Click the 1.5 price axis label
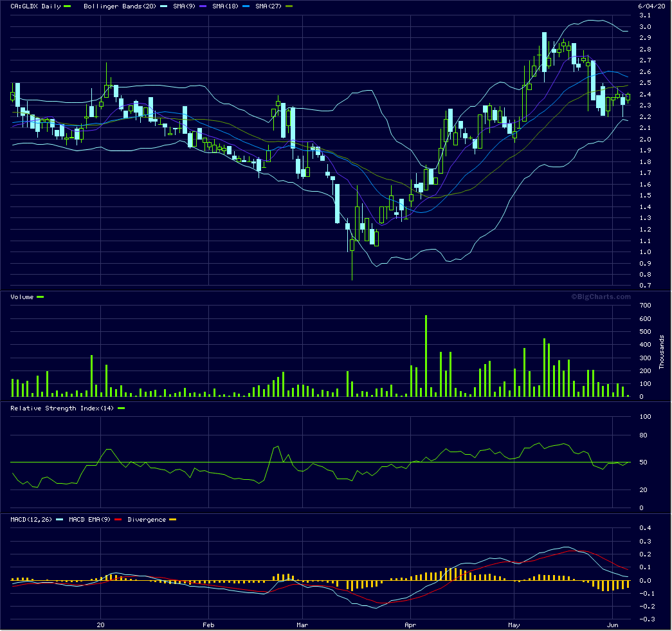672x631 pixels. [645, 196]
